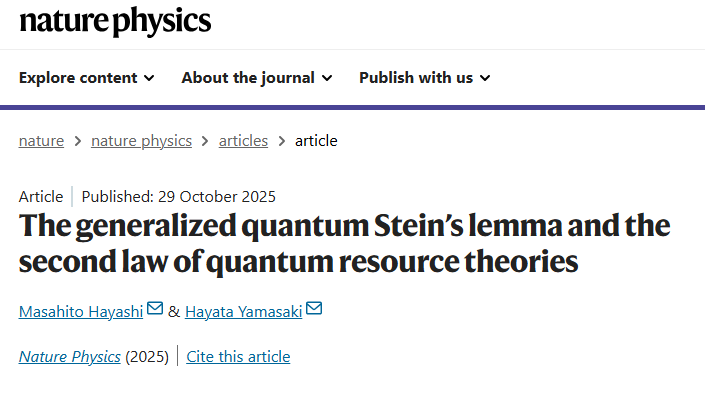Click the current 'article' breadcrumb text

tap(316, 141)
